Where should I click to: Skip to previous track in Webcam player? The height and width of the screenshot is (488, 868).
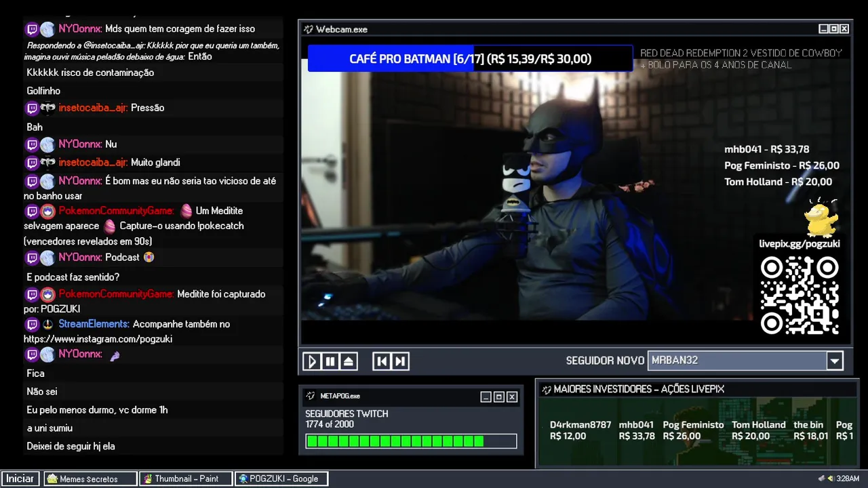click(382, 361)
